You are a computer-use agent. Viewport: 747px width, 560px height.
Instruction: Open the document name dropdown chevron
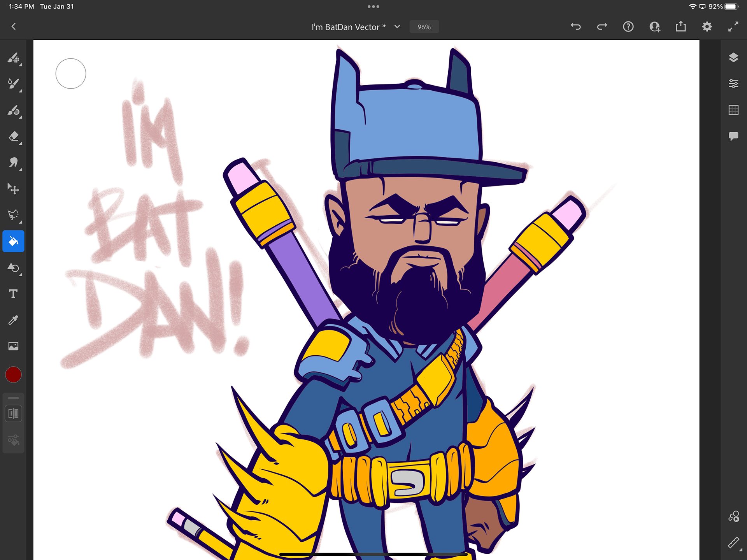click(397, 27)
